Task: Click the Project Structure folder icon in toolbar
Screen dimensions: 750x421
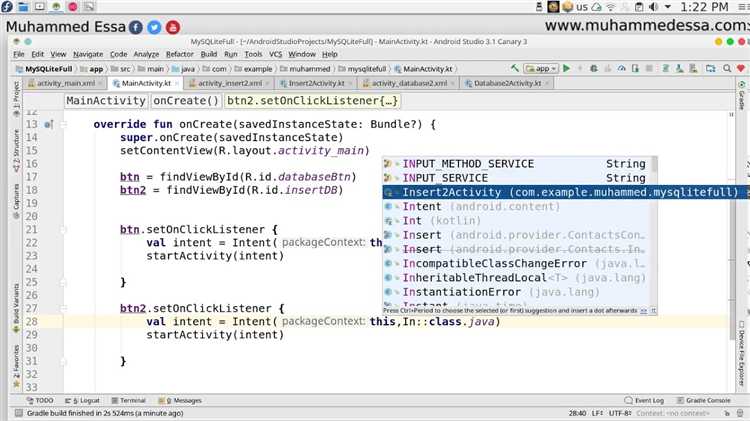Action: click(x=711, y=68)
